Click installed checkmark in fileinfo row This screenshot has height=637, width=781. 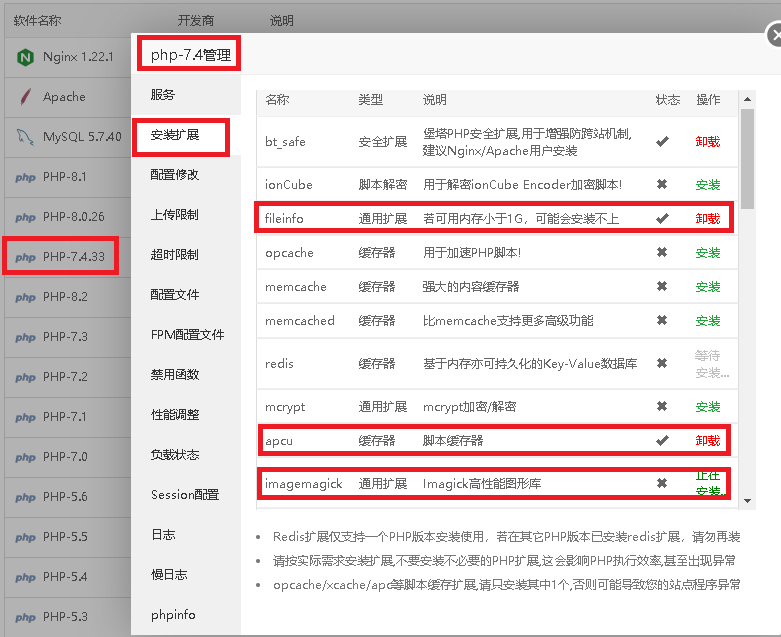tap(662, 219)
